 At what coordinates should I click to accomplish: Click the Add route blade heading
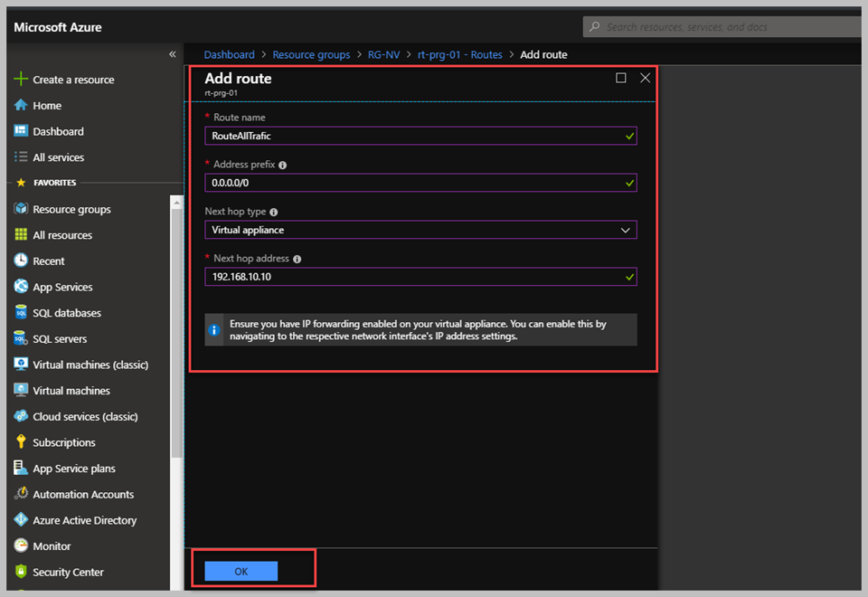point(238,79)
